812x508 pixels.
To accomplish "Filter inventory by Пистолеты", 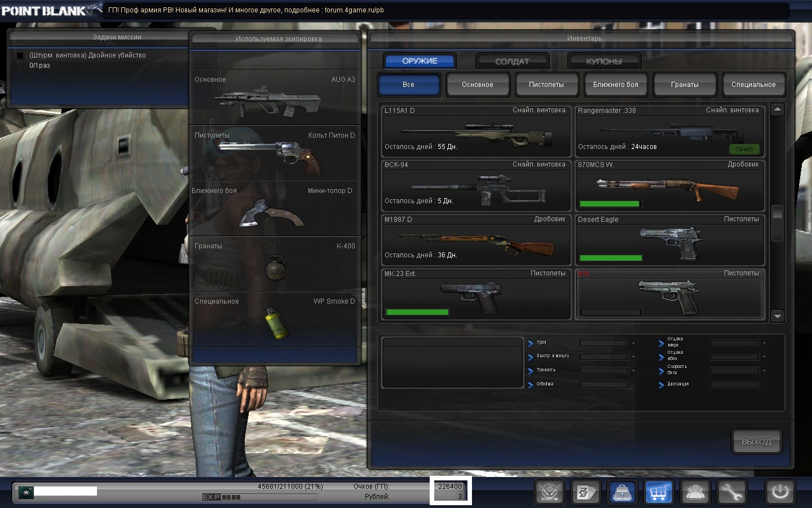I will point(546,85).
